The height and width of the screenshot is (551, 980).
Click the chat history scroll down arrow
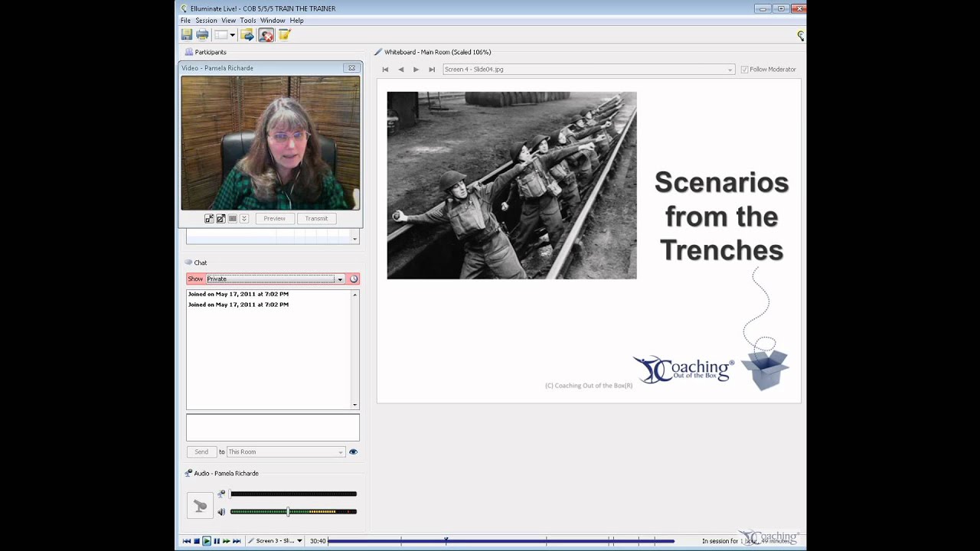coord(354,405)
